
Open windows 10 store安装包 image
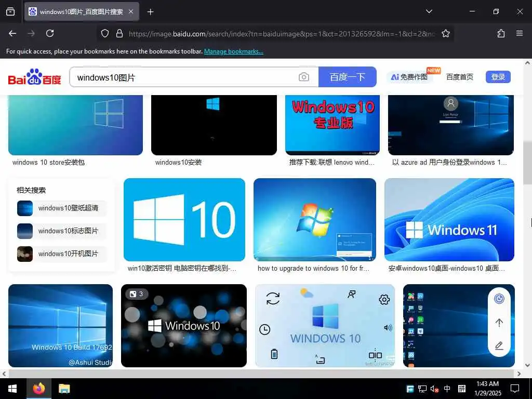[75, 125]
